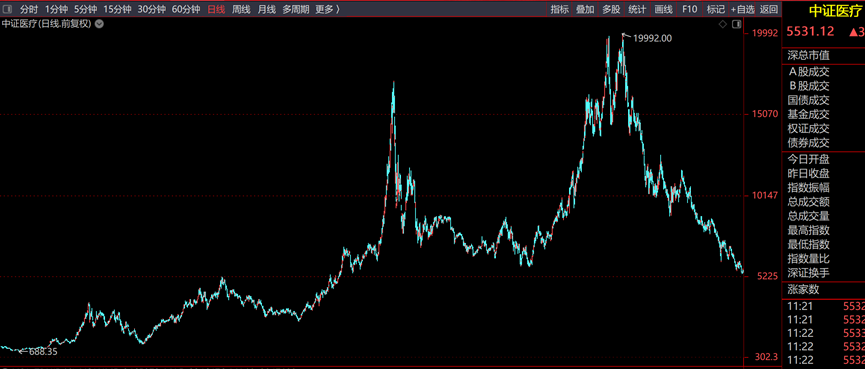Activate the 画线 drawing tool
This screenshot has width=865, height=369.
click(x=663, y=9)
